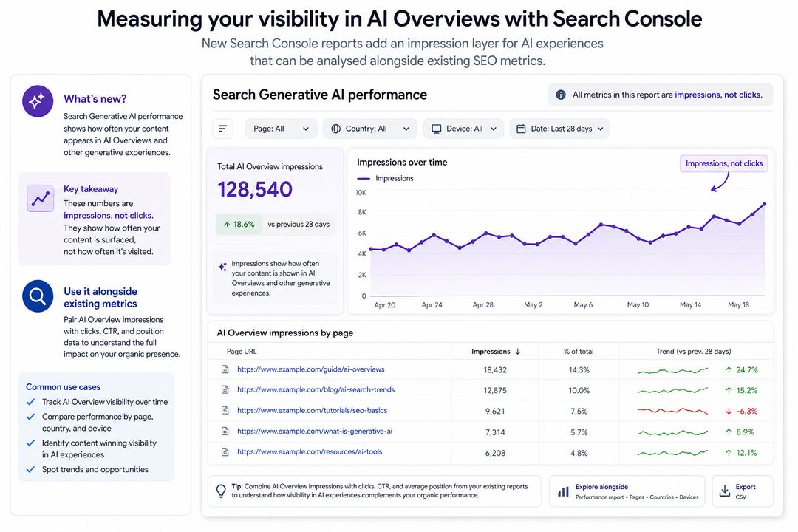
Task: Click the Impressions legend line in chart
Action: (364, 179)
